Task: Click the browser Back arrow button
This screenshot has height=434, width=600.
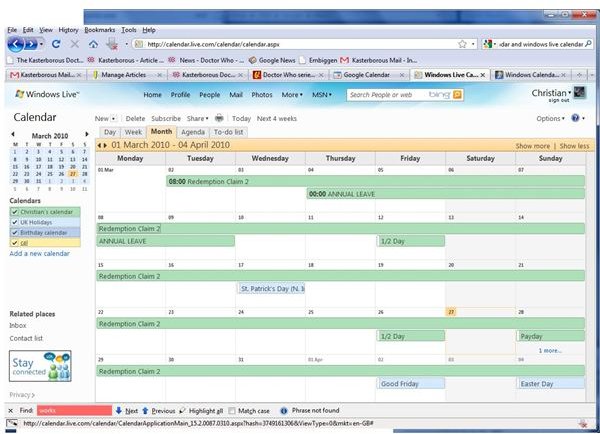Action: pyautogui.click(x=15, y=44)
